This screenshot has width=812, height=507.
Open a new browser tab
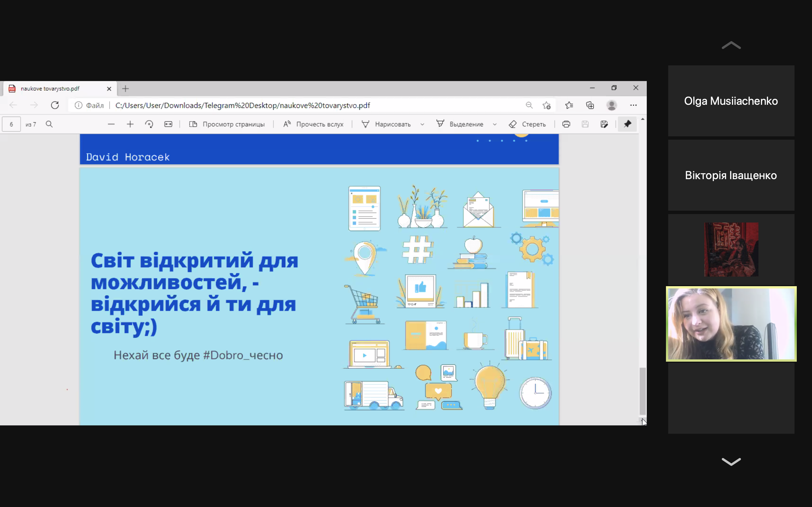pos(125,88)
